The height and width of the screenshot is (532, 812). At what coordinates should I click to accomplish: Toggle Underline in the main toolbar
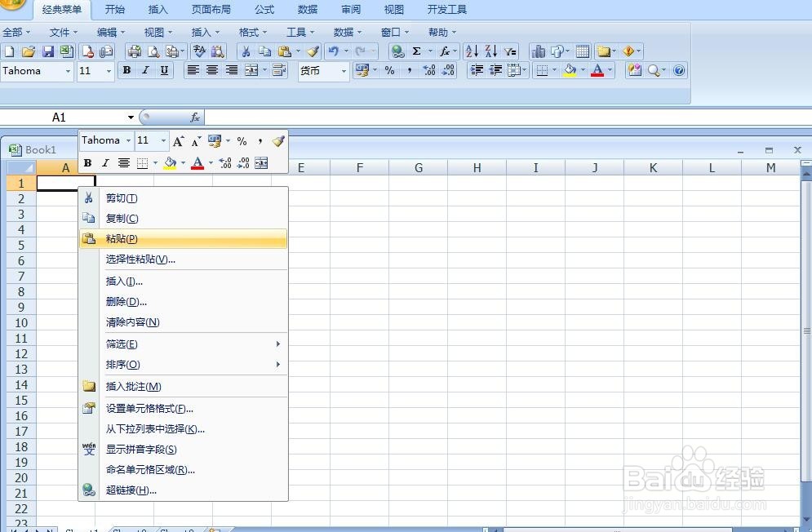pyautogui.click(x=164, y=70)
